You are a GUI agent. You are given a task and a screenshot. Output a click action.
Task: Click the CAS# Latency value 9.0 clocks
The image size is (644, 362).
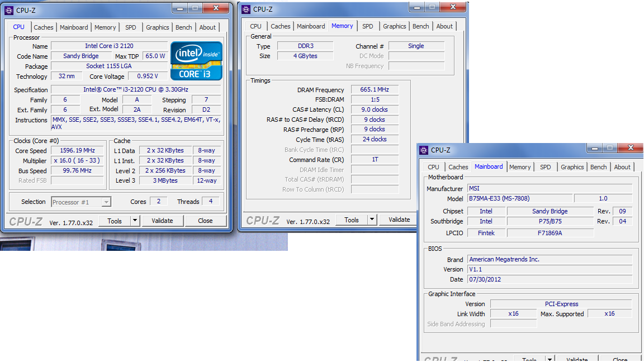[375, 109]
